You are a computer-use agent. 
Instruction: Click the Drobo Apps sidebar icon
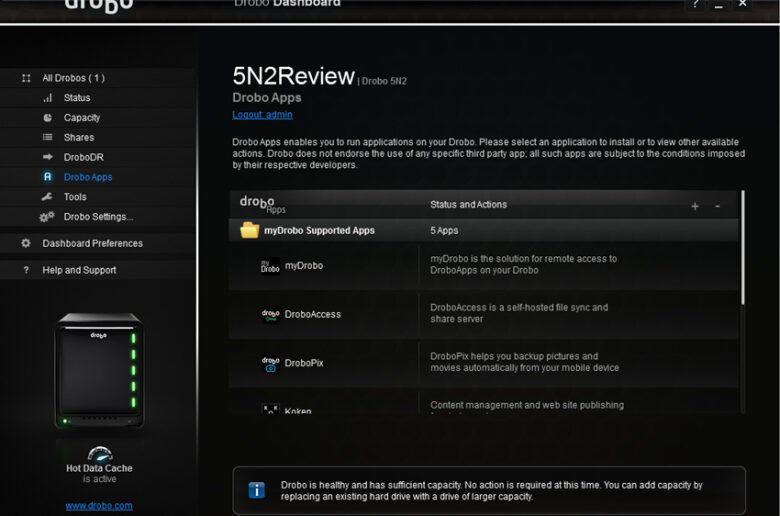click(48, 177)
